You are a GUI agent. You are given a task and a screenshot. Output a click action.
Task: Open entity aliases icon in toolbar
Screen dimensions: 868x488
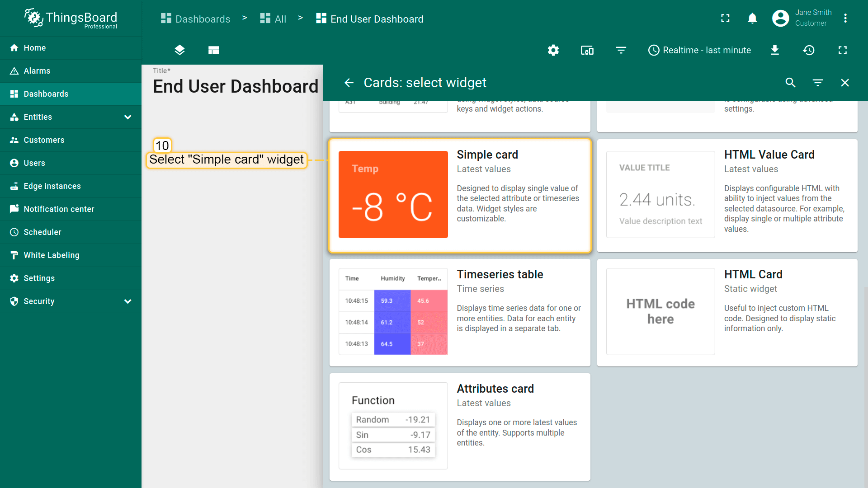(x=587, y=50)
